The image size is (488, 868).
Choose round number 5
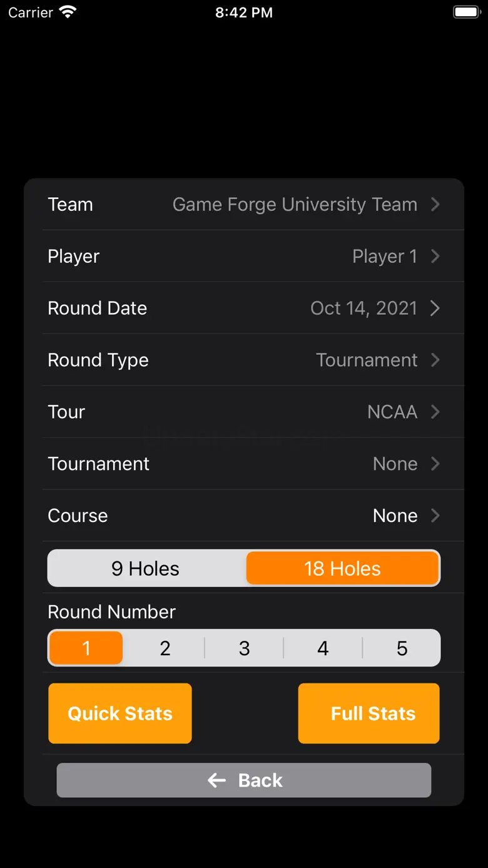402,648
